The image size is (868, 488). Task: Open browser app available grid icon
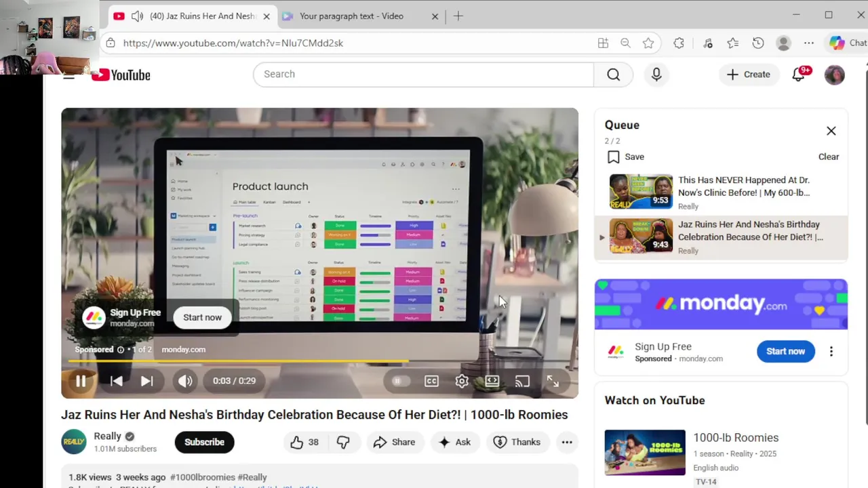(x=603, y=43)
